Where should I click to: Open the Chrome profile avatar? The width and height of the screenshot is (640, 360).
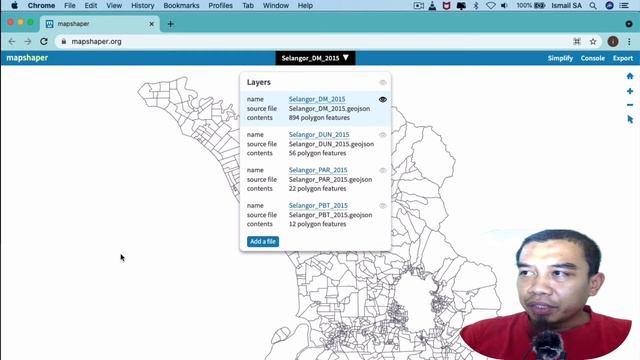pyautogui.click(x=613, y=42)
